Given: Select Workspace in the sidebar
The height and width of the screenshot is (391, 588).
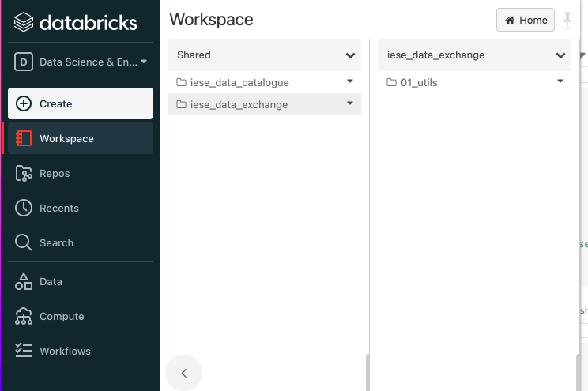Looking at the screenshot, I should point(66,138).
